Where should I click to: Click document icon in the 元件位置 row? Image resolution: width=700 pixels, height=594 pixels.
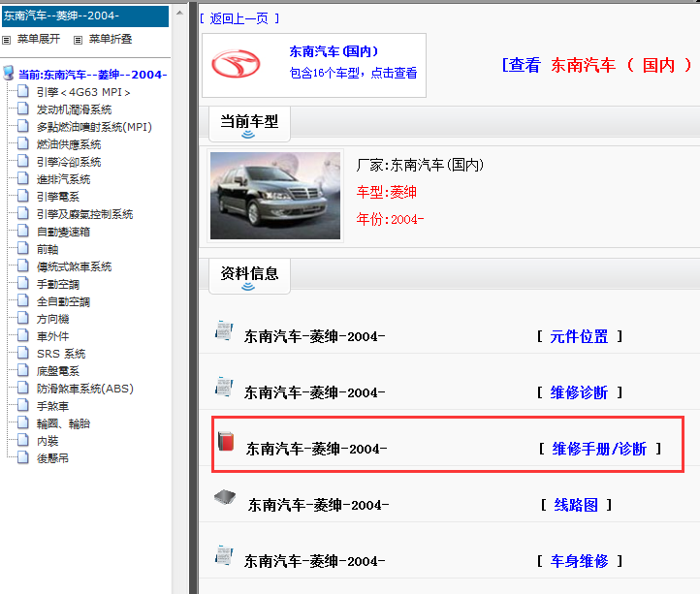coord(224,330)
